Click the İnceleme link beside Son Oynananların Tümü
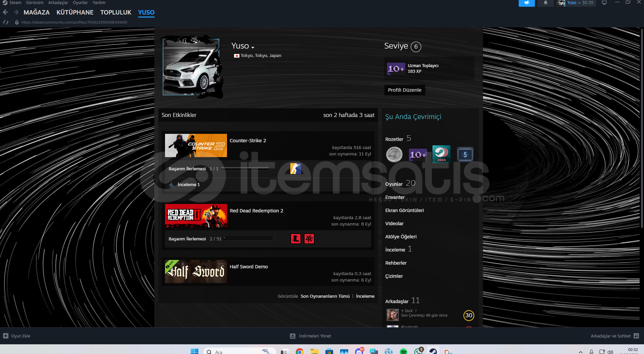This screenshot has width=644, height=354. (365, 296)
